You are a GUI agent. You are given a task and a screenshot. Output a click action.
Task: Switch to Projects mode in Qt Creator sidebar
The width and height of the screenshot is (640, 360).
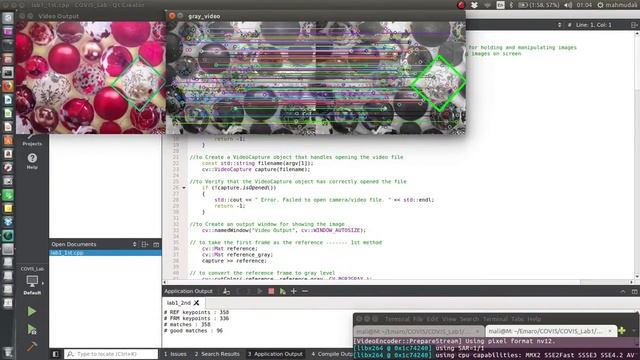tap(32, 141)
